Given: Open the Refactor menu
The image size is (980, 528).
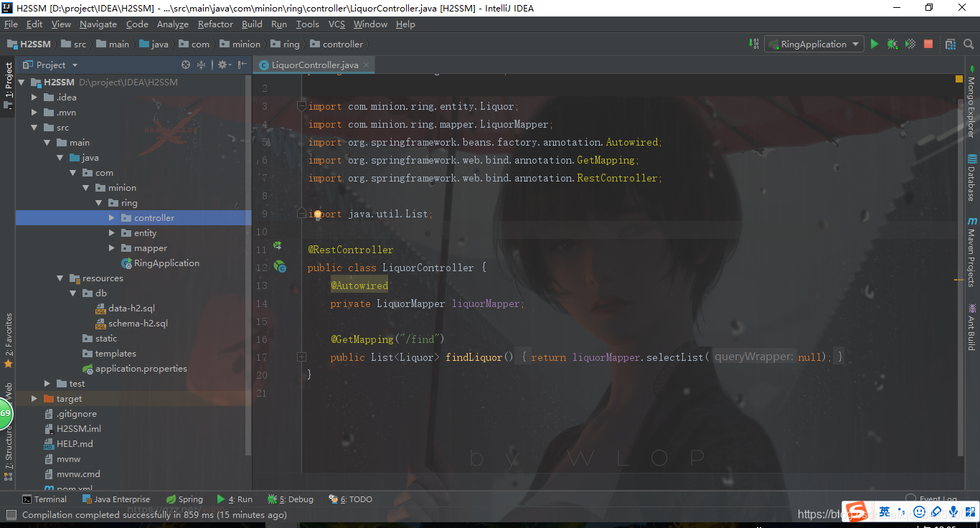Looking at the screenshot, I should click(215, 24).
